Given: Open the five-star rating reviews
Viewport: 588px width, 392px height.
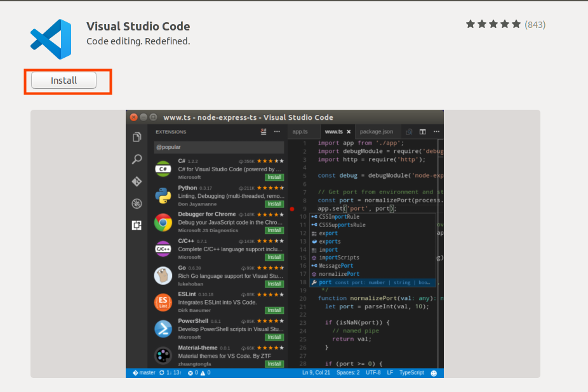Looking at the screenshot, I should coord(505,25).
